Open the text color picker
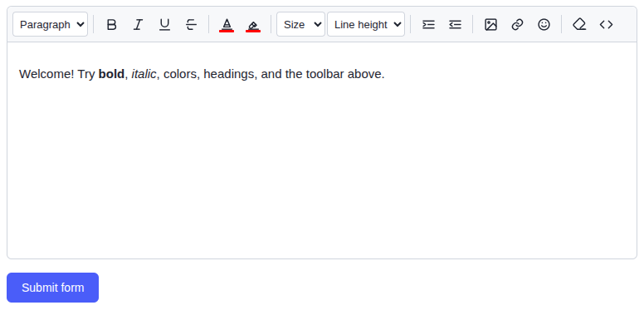 [x=227, y=25]
